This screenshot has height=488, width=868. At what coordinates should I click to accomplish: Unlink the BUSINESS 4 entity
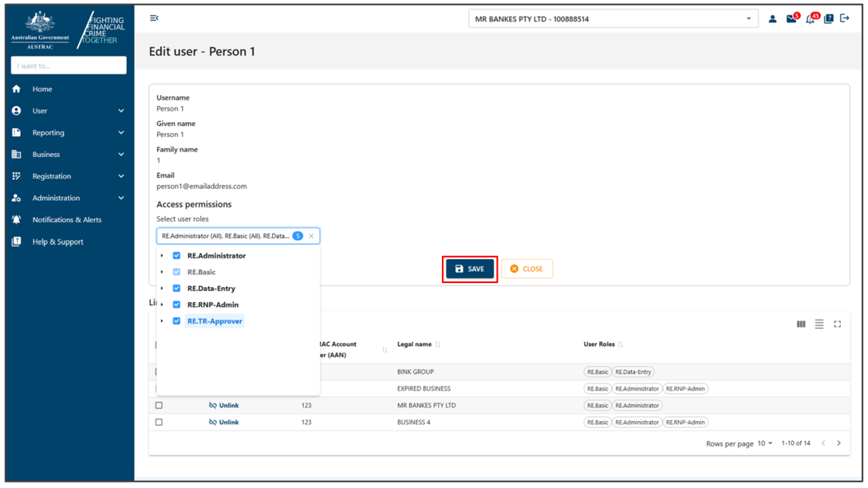click(224, 422)
